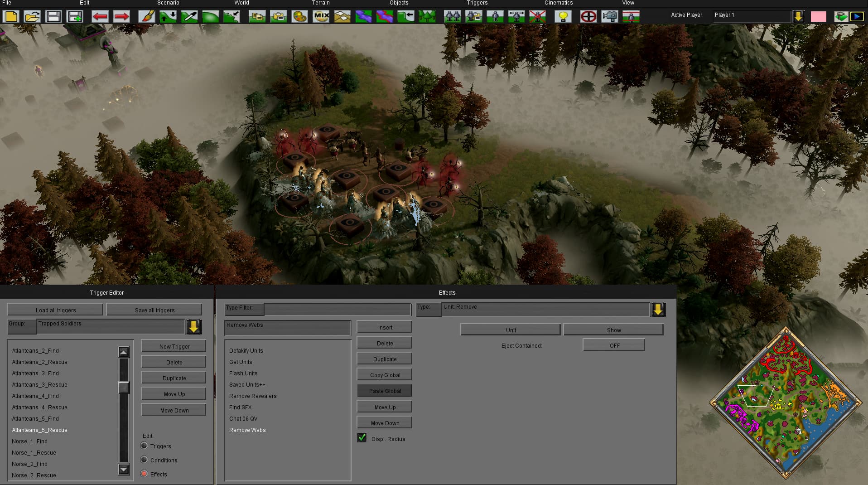Viewport: 868px width, 485px height.
Task: Click the blue play scenario button
Action: click(x=856, y=17)
